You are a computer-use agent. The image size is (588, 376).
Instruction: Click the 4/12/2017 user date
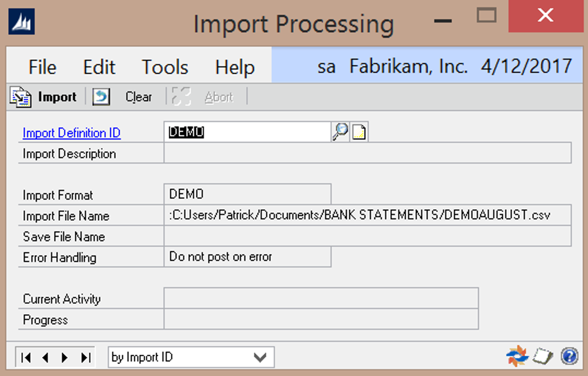pos(526,66)
